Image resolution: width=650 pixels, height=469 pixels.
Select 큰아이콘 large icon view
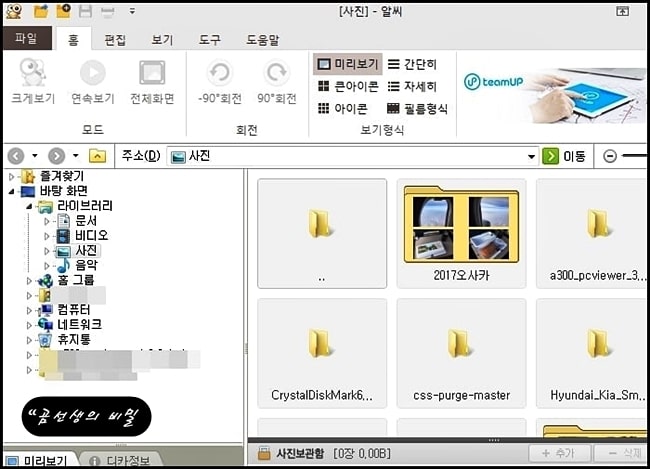tap(347, 86)
